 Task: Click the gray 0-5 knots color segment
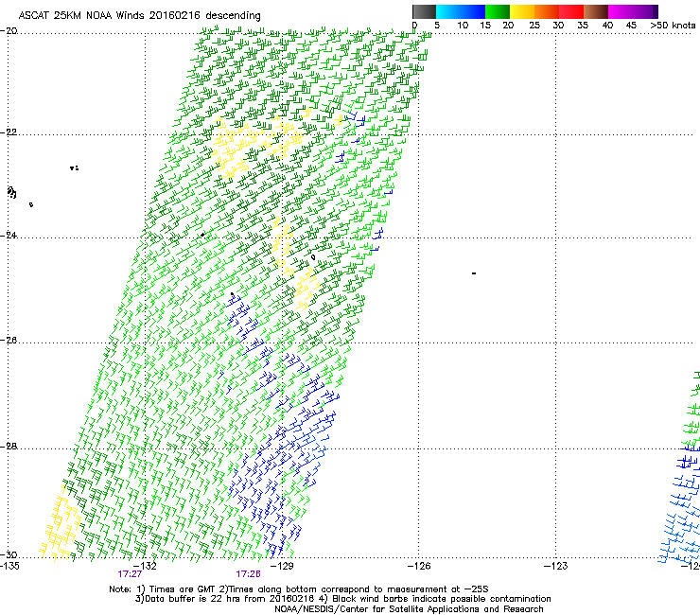[424, 11]
